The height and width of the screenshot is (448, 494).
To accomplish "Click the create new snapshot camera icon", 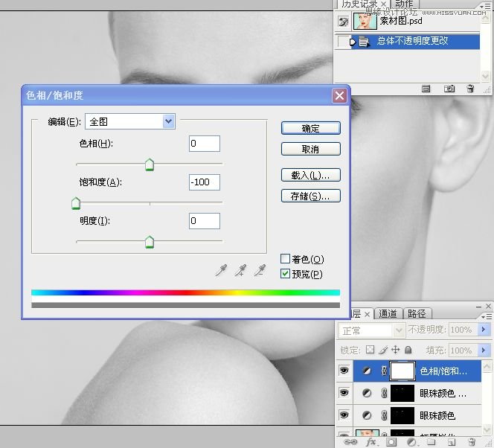I will coord(449,89).
